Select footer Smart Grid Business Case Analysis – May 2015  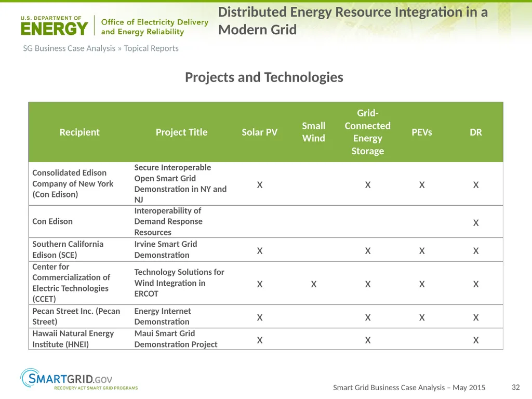(x=409, y=388)
